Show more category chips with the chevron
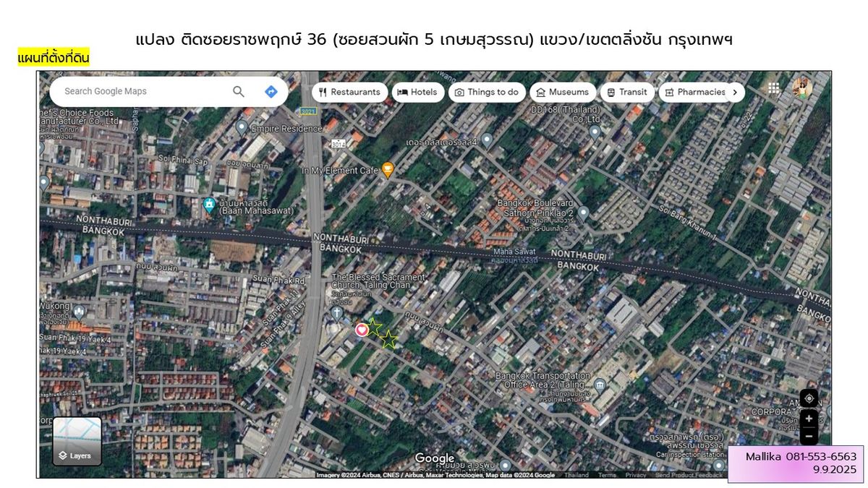 click(x=735, y=93)
